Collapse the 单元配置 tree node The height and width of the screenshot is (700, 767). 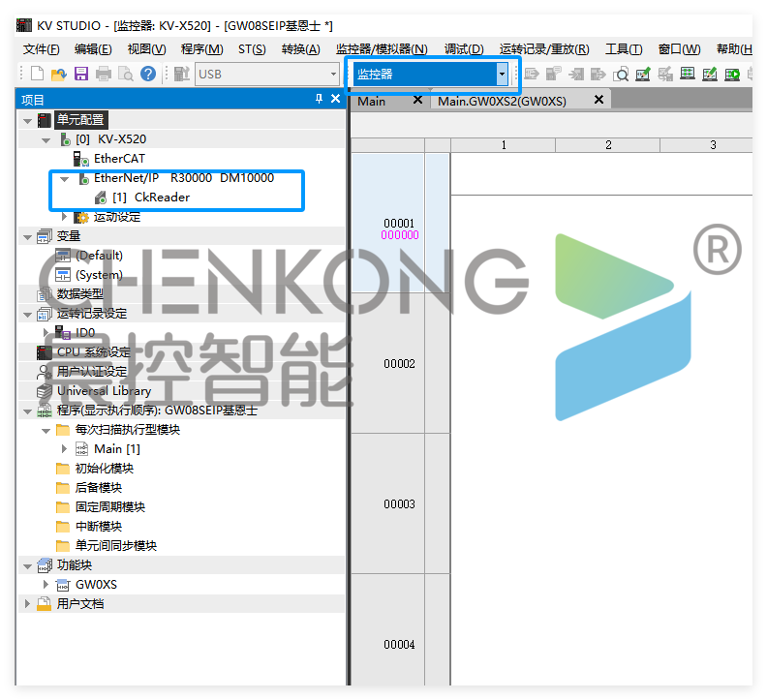pyautogui.click(x=27, y=120)
